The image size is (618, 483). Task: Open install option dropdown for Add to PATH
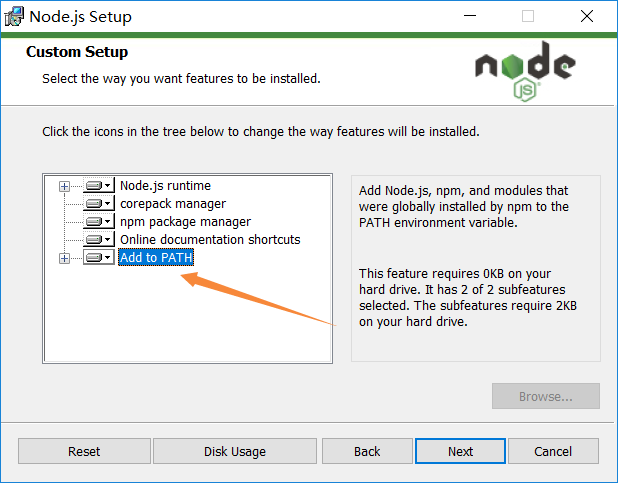99,257
